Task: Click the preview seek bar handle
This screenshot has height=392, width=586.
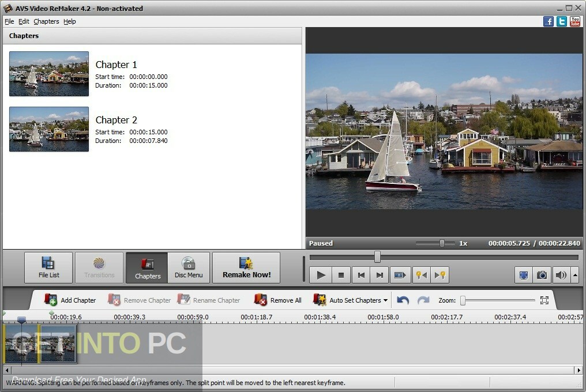Action: [377, 257]
